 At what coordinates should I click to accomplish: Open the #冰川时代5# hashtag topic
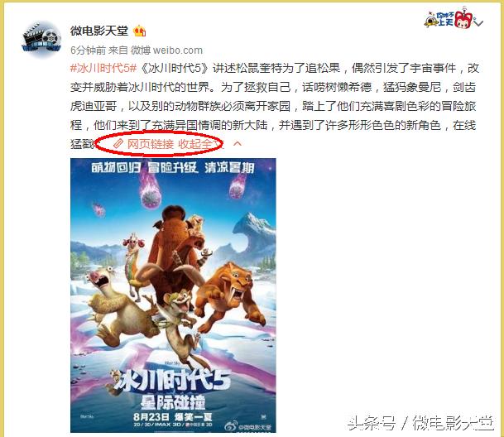click(x=103, y=68)
